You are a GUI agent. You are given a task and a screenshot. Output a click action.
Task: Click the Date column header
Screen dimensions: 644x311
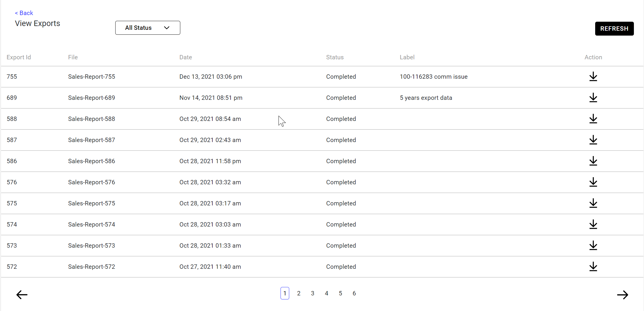[185, 57]
